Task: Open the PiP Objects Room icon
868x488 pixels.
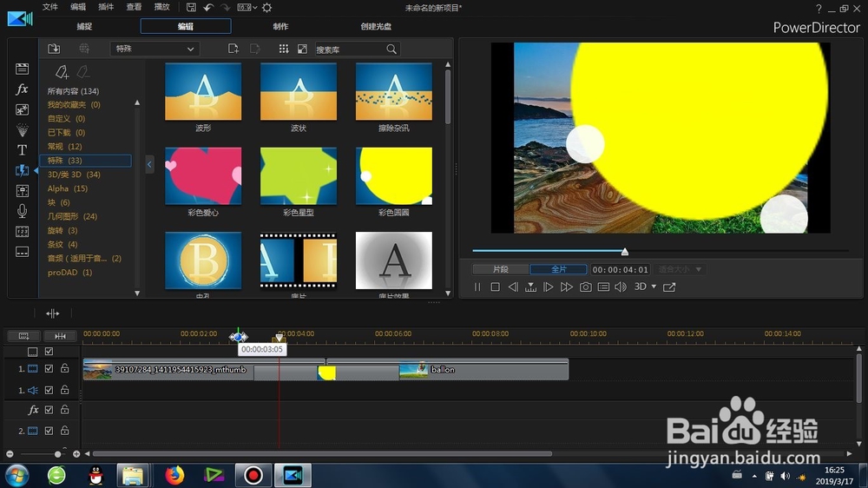Action: (x=23, y=109)
